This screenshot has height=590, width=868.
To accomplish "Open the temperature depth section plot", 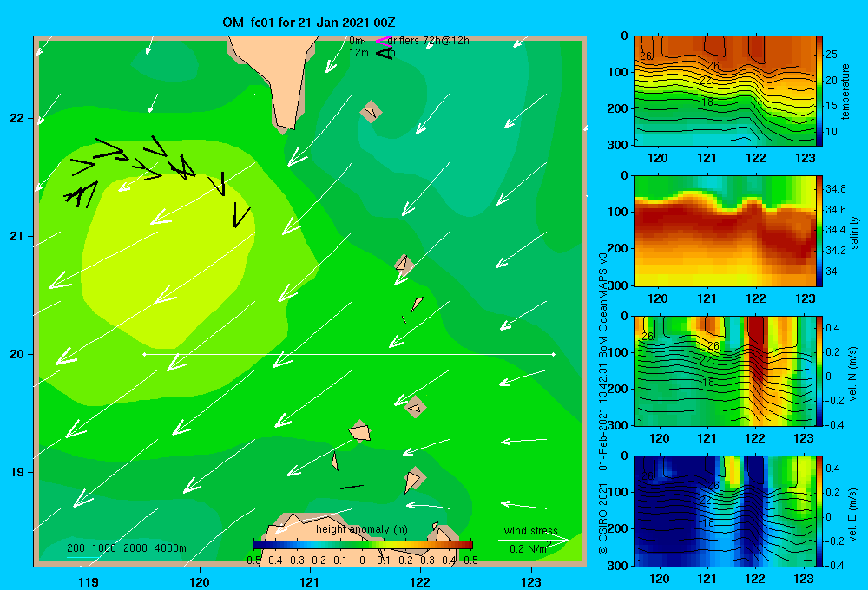I will (725, 91).
